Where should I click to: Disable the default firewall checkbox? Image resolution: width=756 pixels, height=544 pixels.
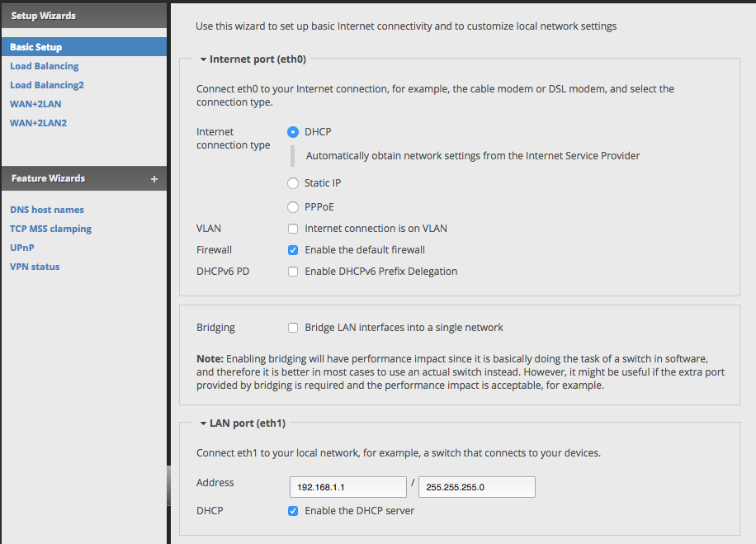(x=293, y=250)
